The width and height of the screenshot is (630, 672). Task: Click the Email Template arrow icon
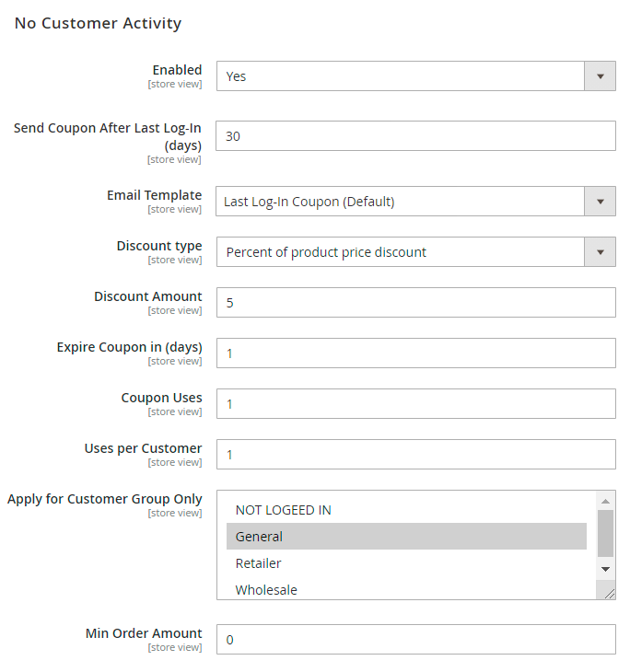(x=600, y=202)
